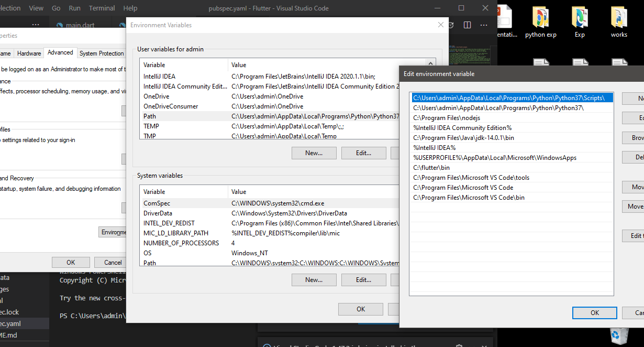Close the Environment Variables dialog
This screenshot has width=644, height=347.
pyautogui.click(x=440, y=25)
